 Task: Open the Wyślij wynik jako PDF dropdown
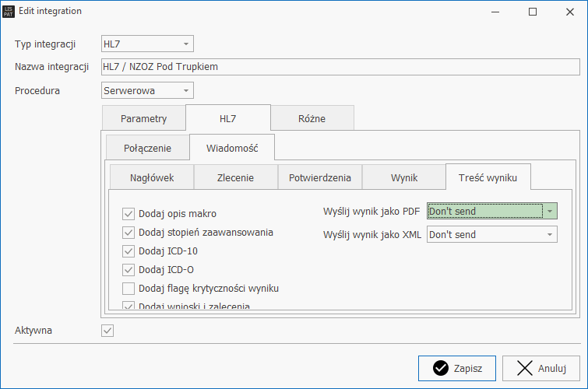pos(550,211)
